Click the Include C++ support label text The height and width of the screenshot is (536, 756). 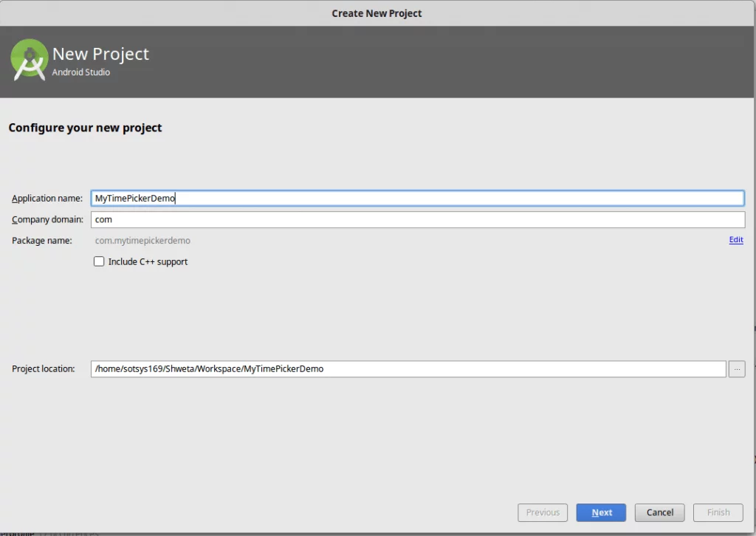click(148, 261)
